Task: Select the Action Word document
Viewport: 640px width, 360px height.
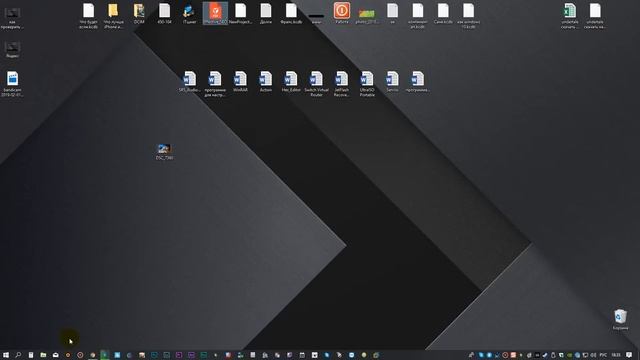Action: click(266, 82)
